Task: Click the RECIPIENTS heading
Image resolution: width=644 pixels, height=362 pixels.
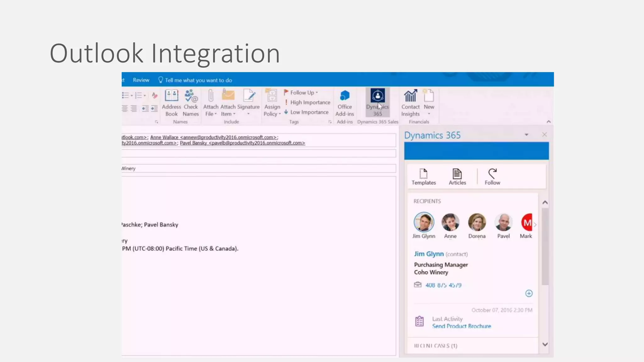Action: (x=427, y=201)
